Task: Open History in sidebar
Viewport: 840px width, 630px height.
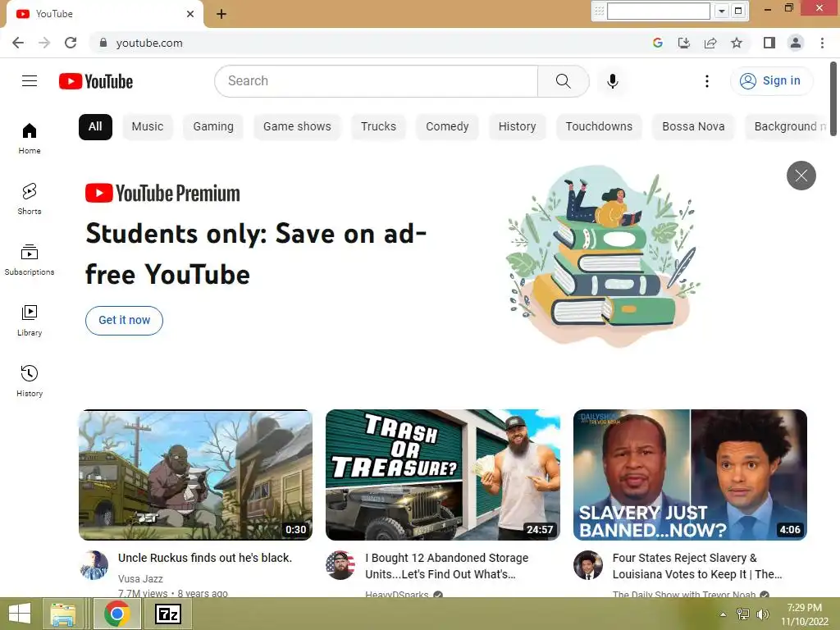Action: tap(30, 381)
